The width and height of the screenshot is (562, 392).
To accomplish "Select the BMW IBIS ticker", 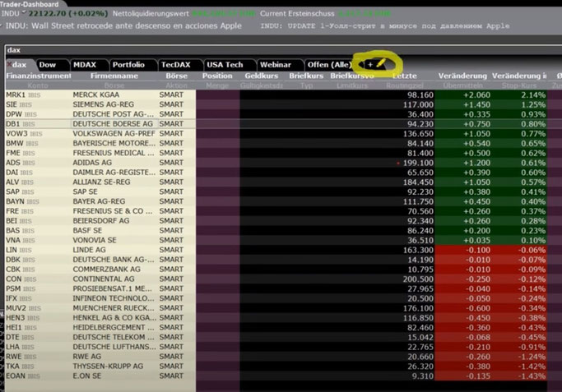I will [x=22, y=143].
